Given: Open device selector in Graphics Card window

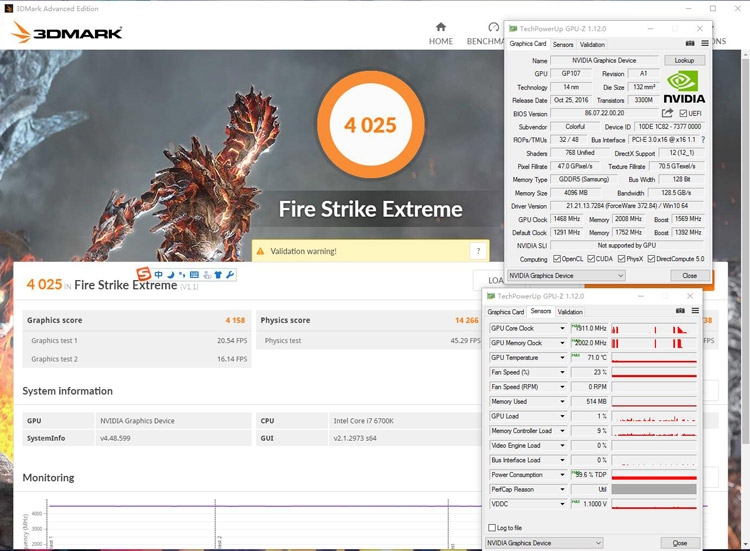Looking at the screenshot, I should pyautogui.click(x=566, y=276).
